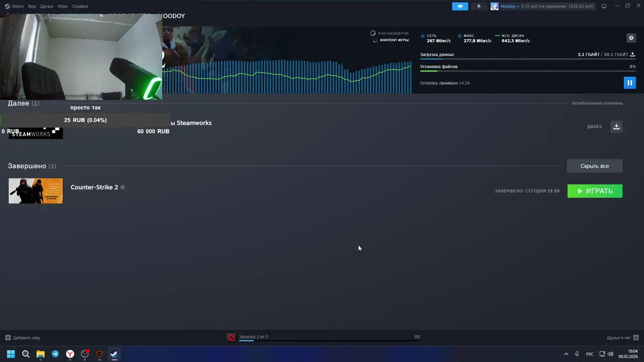Screen dimensions: 644x362
Task: Open download settings gear icon
Action: [x=631, y=38]
